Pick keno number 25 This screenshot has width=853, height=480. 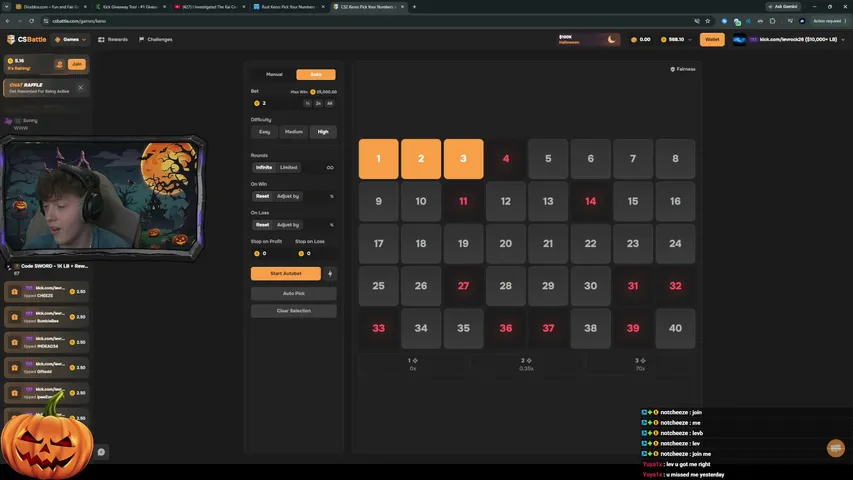click(379, 286)
